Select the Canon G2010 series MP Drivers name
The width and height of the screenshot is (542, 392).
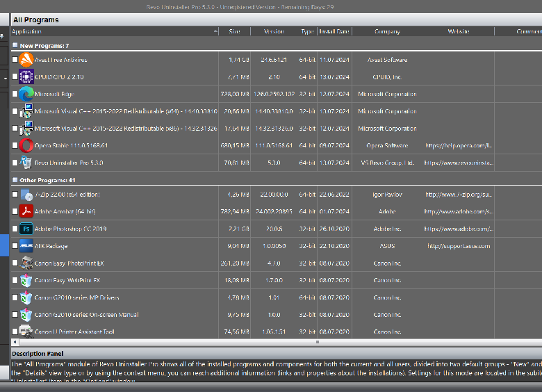point(76,297)
